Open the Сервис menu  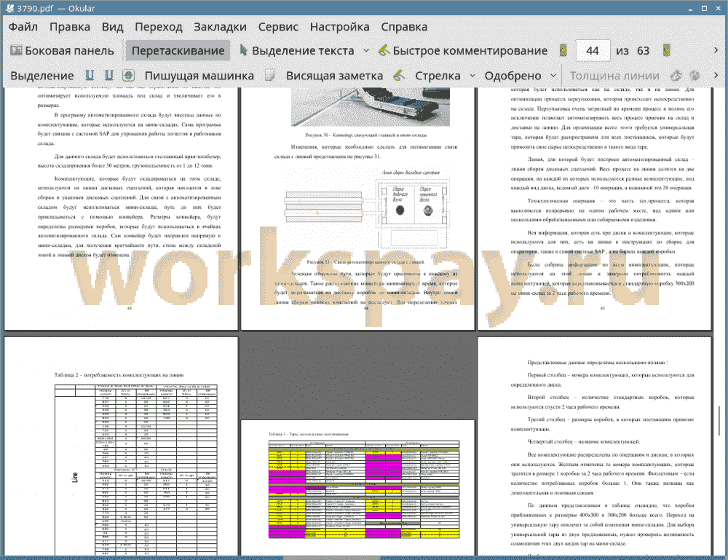click(278, 27)
